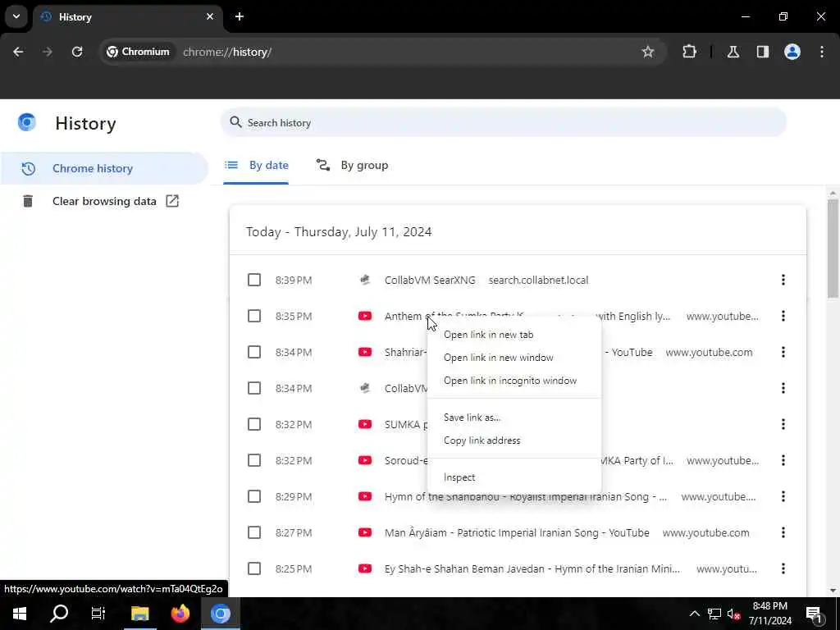Screen dimensions: 840x630
Task: Open Chrome Labs flask icon
Action: 733,52
